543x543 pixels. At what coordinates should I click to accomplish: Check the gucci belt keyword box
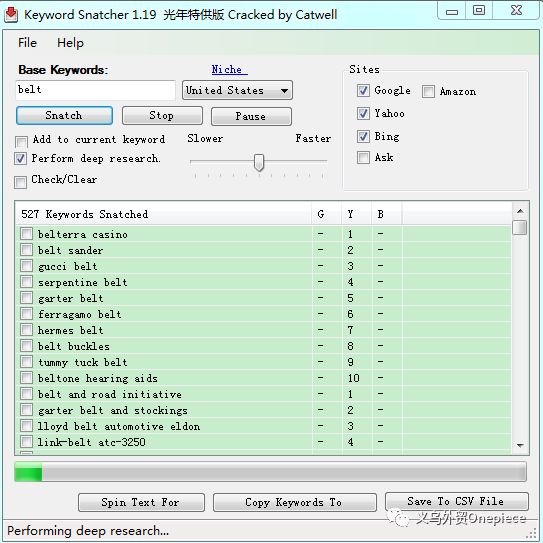coord(26,266)
